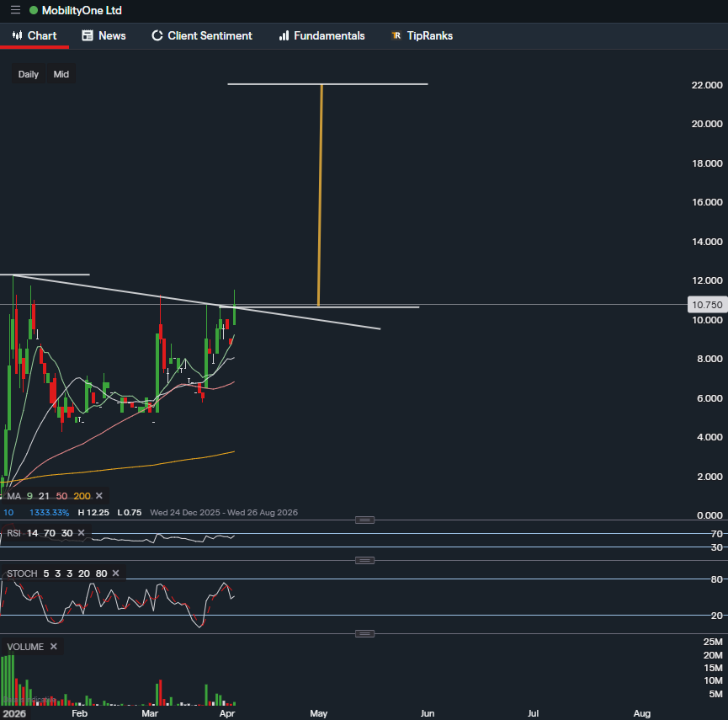Open STOCH indicator settings label
This screenshot has height=720, width=728.
(x=22, y=573)
